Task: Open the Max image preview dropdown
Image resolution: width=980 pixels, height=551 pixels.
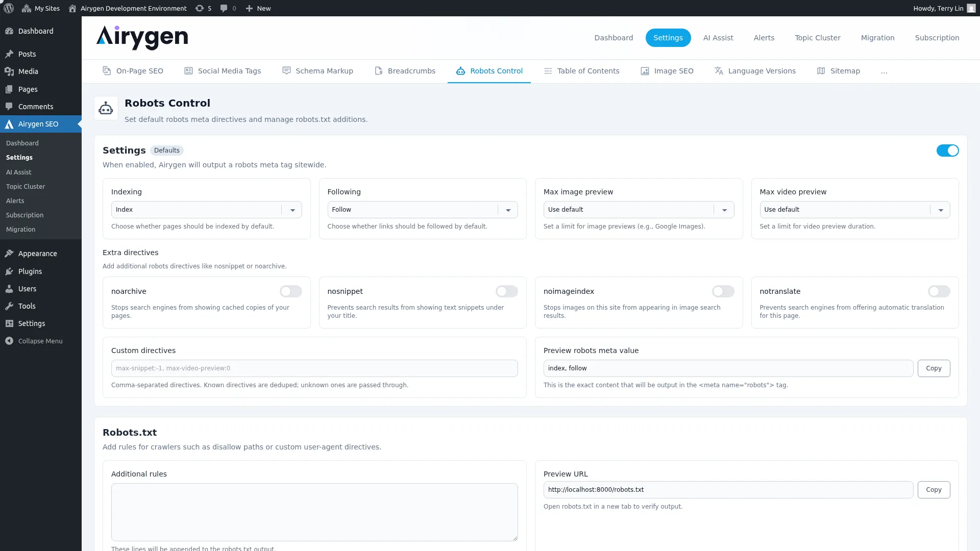Action: pos(639,210)
